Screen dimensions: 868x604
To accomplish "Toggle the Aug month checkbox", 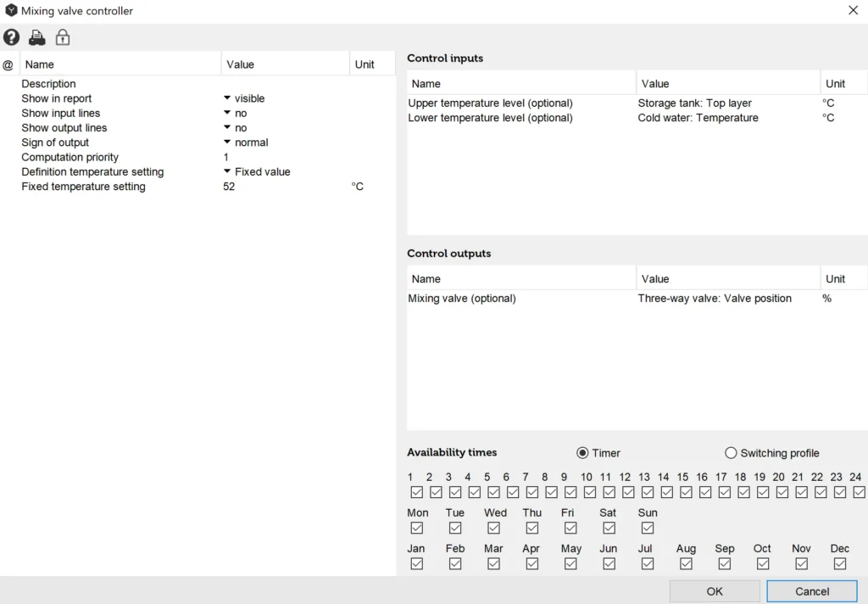I will (x=686, y=563).
